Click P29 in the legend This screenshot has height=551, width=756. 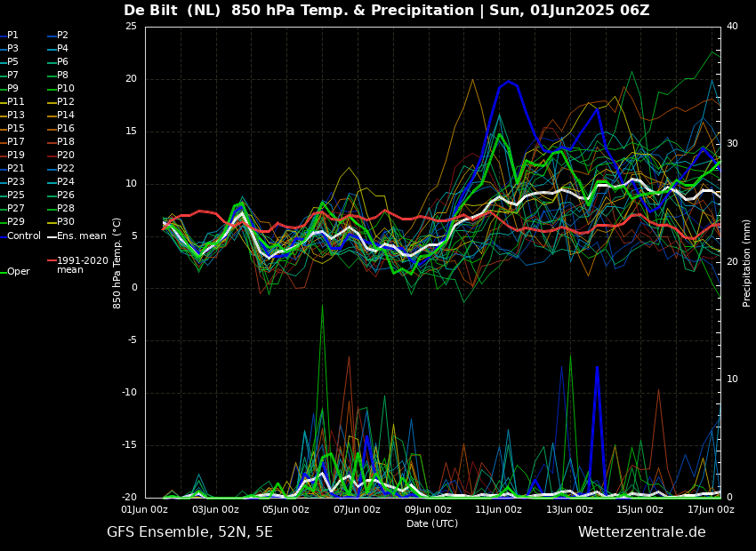click(12, 222)
